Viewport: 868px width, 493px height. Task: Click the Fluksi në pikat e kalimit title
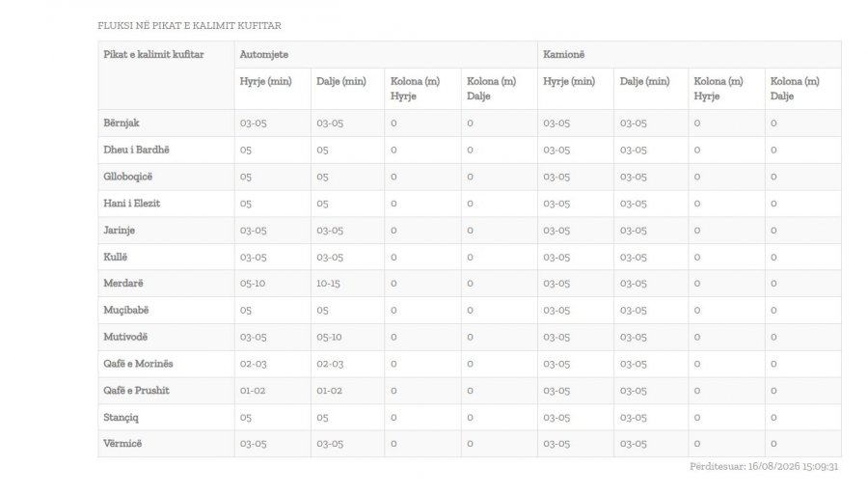(189, 25)
